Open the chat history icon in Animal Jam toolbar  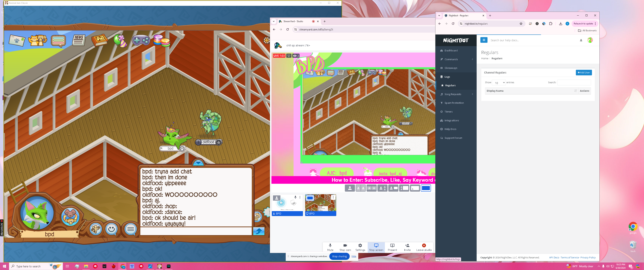coord(58,40)
